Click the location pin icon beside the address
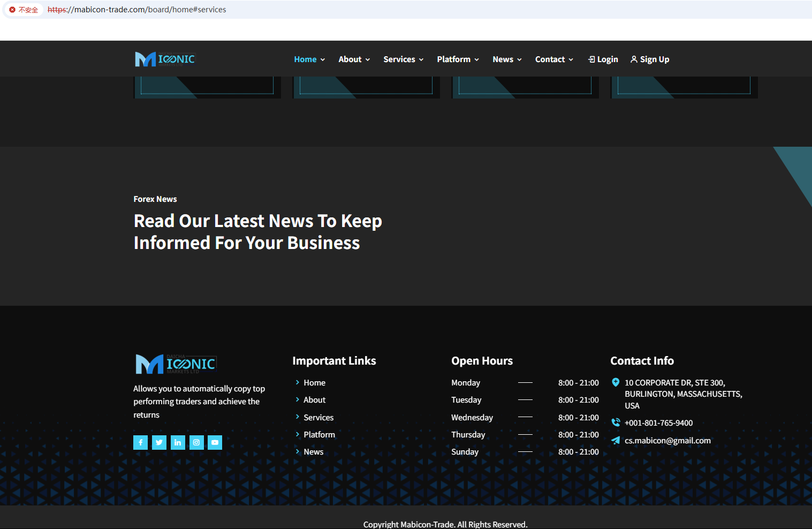 tap(616, 382)
